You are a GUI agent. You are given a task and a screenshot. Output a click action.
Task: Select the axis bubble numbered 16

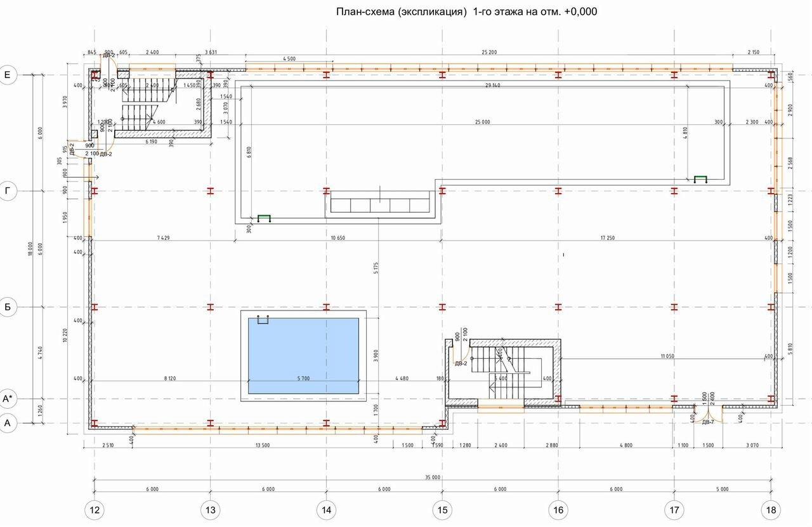[558, 510]
